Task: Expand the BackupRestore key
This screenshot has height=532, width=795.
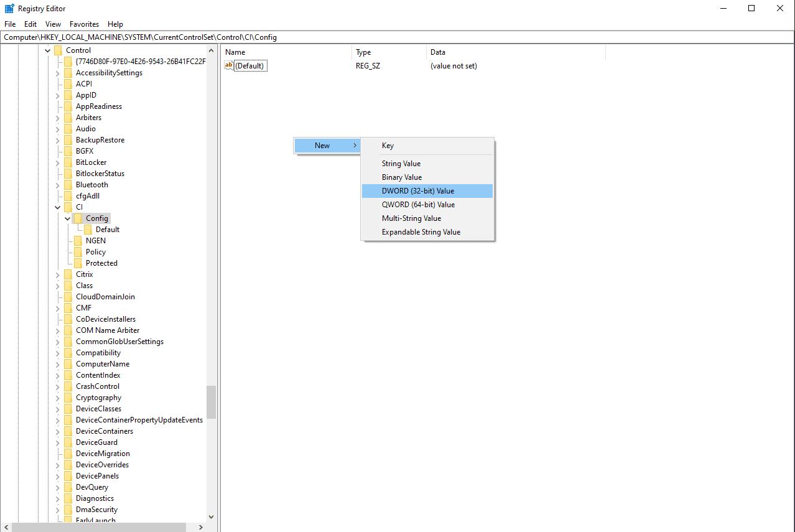Action: [x=58, y=140]
